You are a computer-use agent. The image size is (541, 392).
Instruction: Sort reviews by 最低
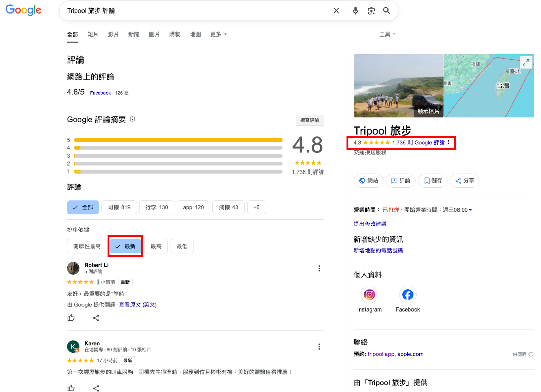point(182,246)
